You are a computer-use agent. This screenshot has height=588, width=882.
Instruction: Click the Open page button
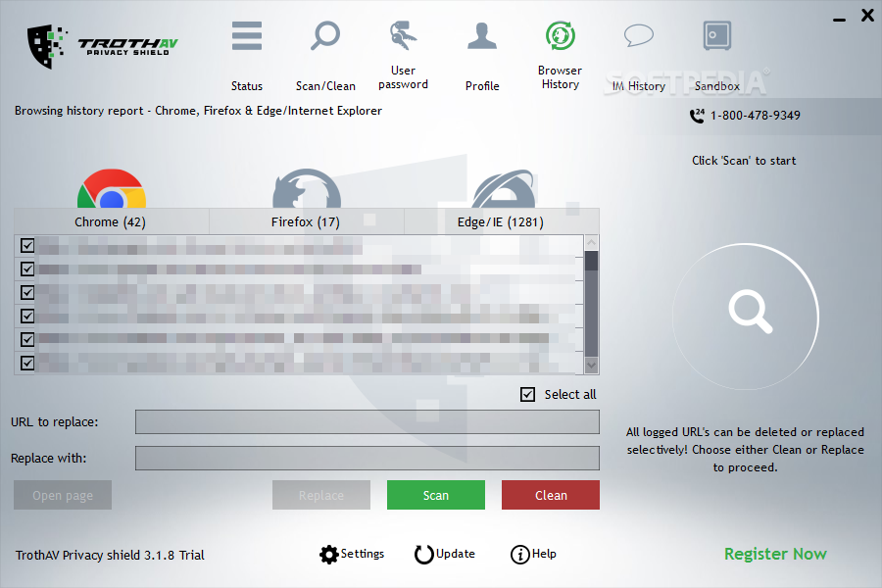63,495
